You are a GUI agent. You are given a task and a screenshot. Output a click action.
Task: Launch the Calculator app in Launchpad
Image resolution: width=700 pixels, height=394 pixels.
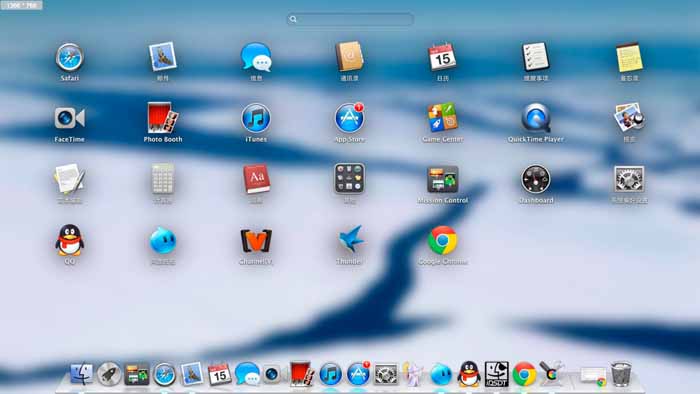click(162, 179)
